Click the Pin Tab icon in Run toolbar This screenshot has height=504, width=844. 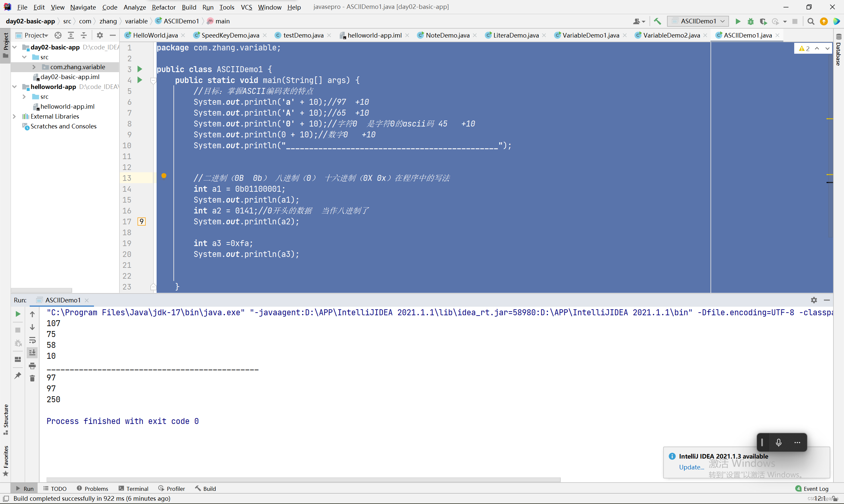[x=18, y=375]
